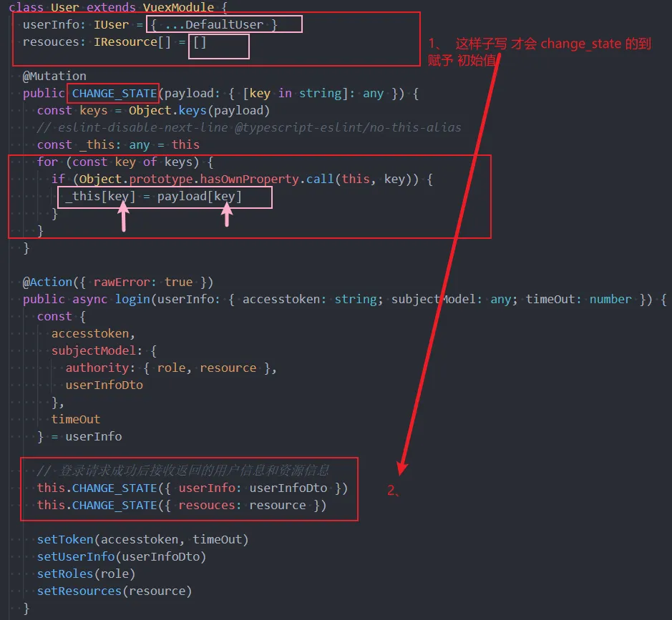
Task: Click the Chinese comment above this.CHANGE_STATE calls
Action: click(183, 471)
